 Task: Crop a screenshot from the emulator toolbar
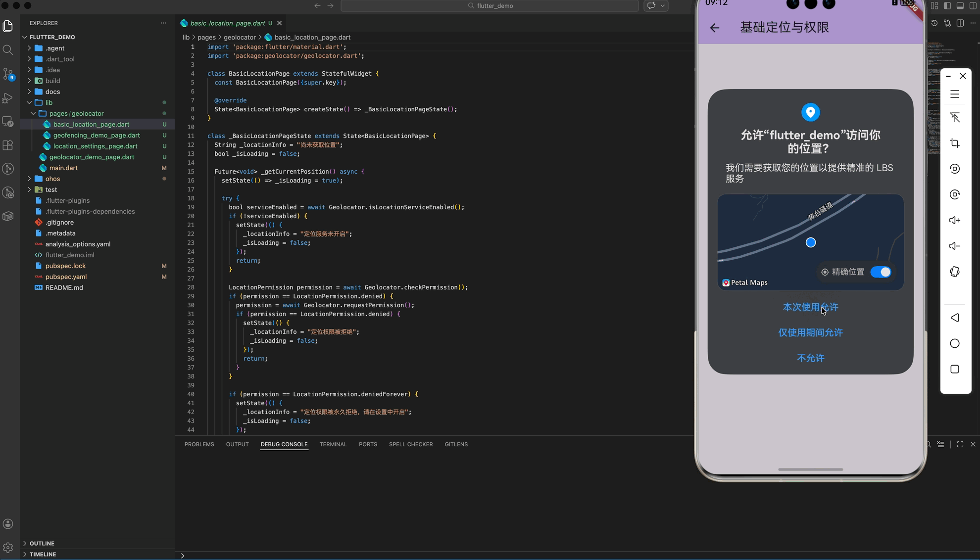[955, 143]
